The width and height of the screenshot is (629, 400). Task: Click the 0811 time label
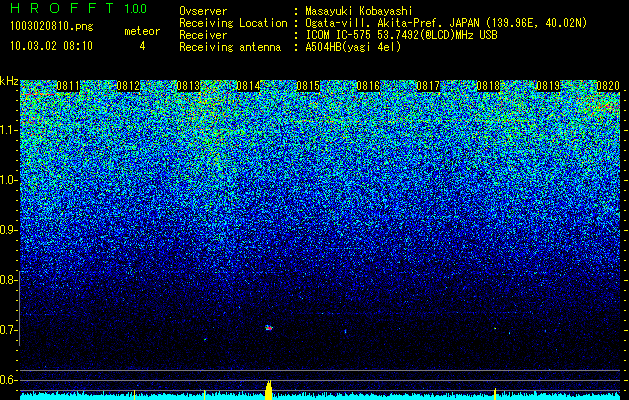[x=68, y=86]
